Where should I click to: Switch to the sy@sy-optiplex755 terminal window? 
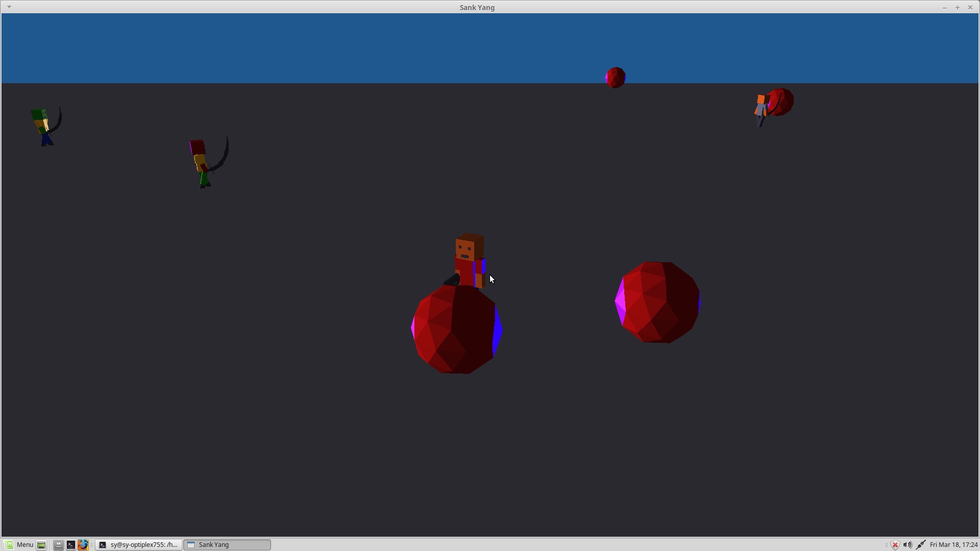pos(138,545)
